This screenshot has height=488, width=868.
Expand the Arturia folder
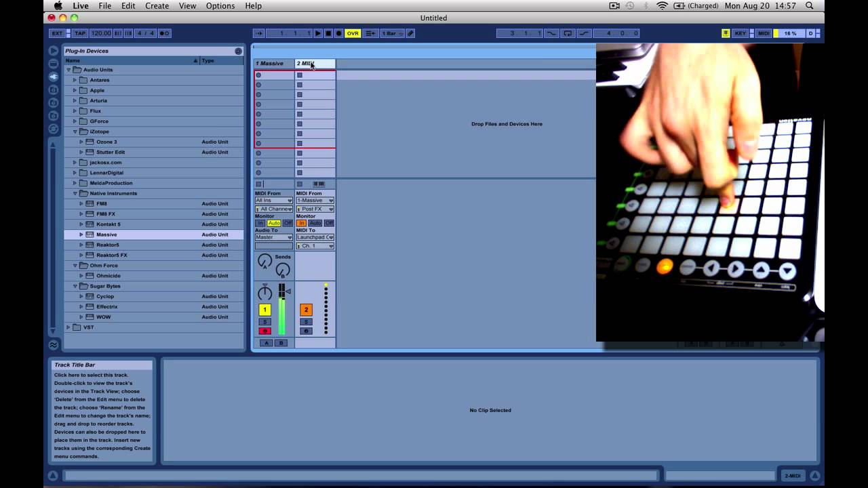point(75,100)
